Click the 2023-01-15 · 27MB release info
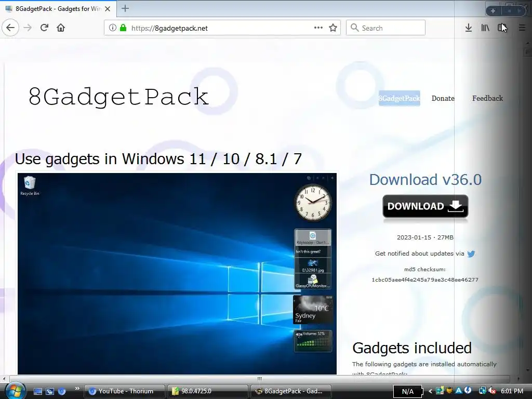 tap(425, 237)
